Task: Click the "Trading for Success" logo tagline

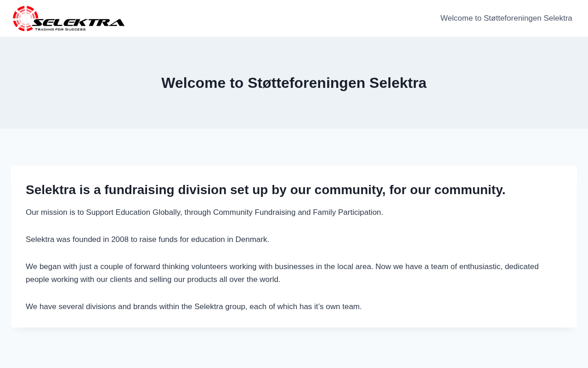Action: pyautogui.click(x=60, y=29)
